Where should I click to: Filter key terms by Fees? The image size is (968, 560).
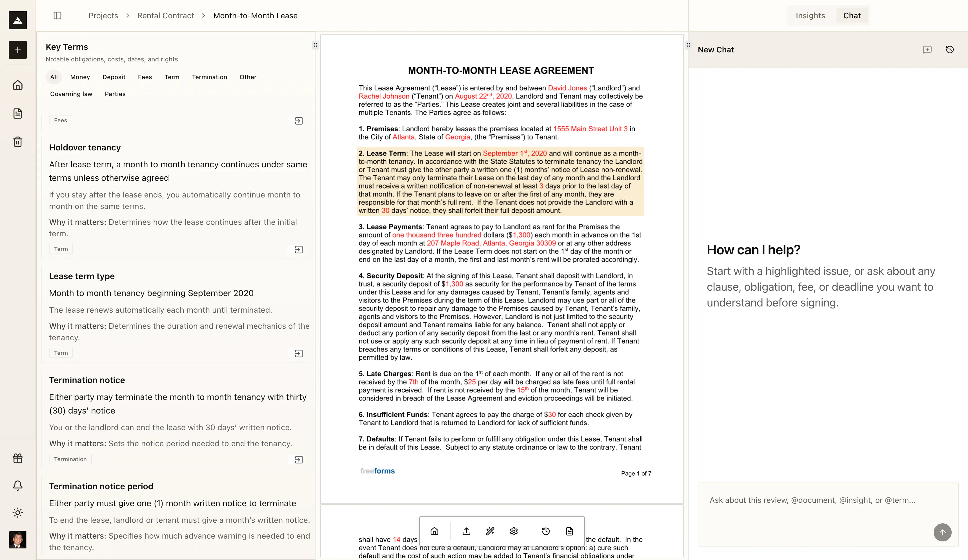(145, 77)
